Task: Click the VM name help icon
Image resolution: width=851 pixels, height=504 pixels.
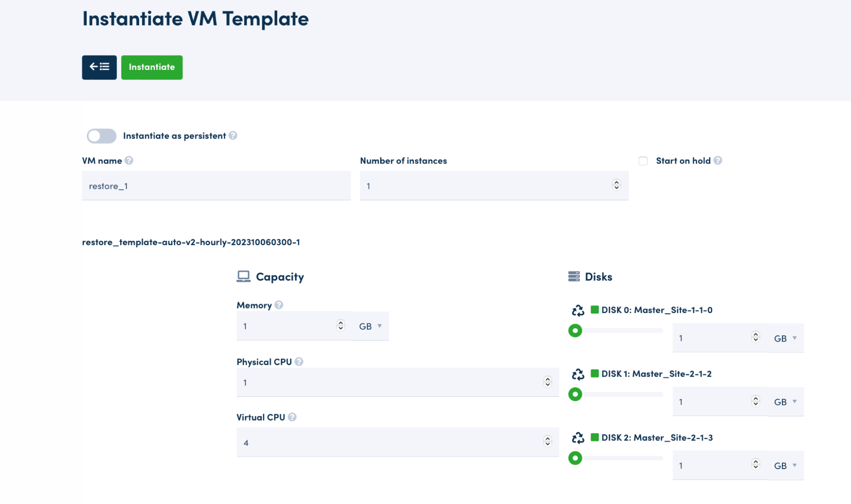Action: click(x=129, y=160)
